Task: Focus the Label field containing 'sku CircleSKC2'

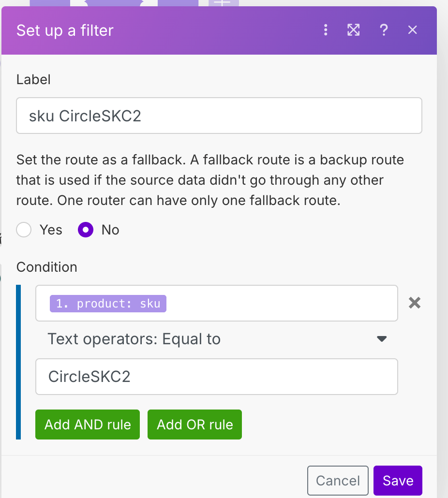Action: (219, 116)
